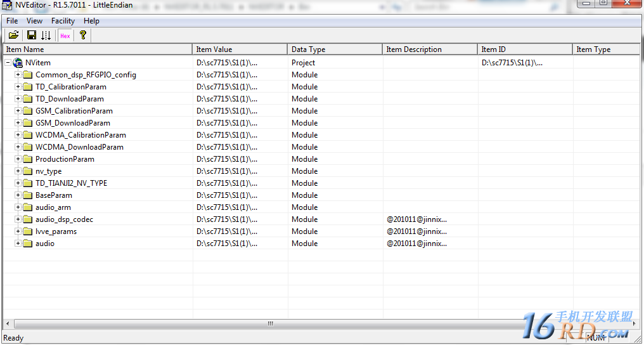Click the Data Type column header
644x345 pixels.
coord(335,49)
